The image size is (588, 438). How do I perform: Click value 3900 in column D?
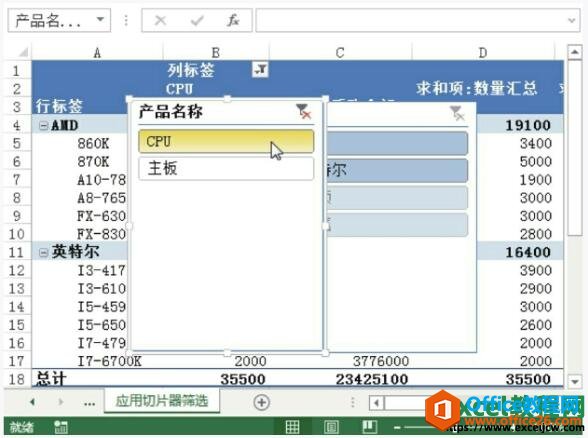[x=536, y=270]
